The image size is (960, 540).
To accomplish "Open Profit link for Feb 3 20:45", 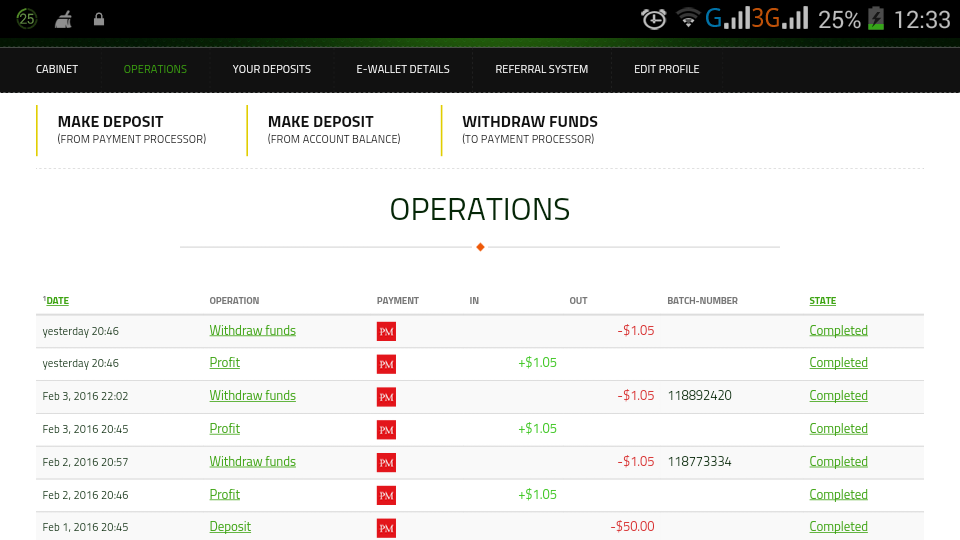I will coord(224,429).
